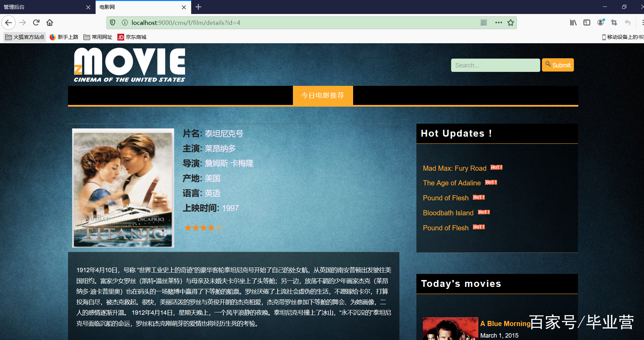The width and height of the screenshot is (644, 340).
Task: Click the browser forward arrow
Action: (x=22, y=23)
